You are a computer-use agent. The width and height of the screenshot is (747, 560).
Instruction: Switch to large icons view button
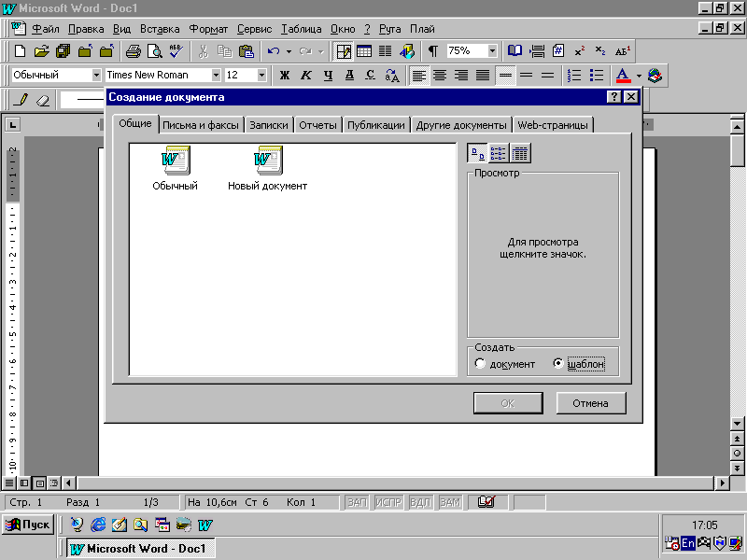478,153
